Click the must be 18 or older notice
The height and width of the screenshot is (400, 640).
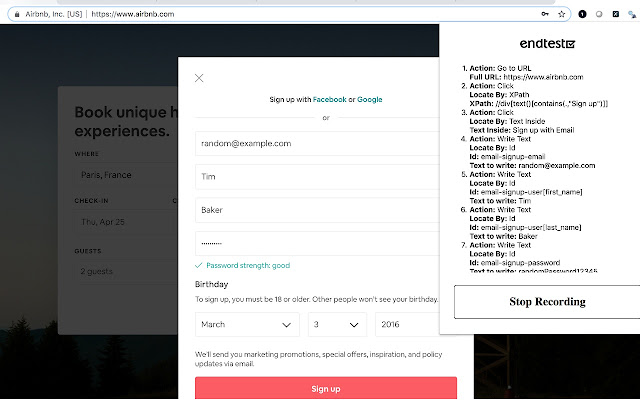click(316, 299)
